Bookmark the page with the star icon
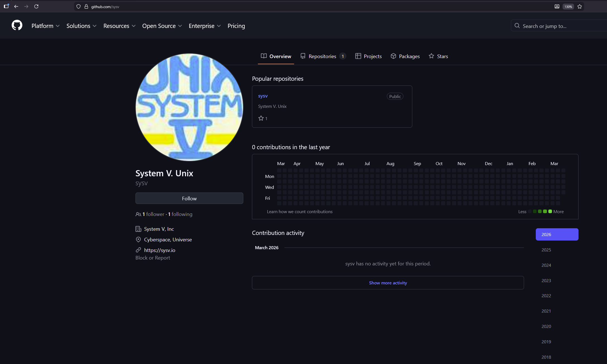Image resolution: width=607 pixels, height=364 pixels. click(x=580, y=6)
